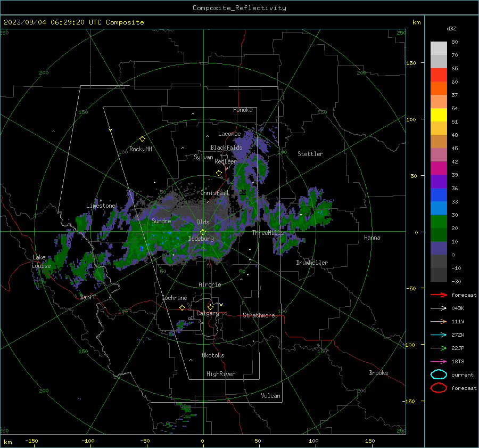Viewport: 479px width, 448px height.
Task: Click the yellow radar-center diamond near Didsbury
Action: [x=203, y=232]
